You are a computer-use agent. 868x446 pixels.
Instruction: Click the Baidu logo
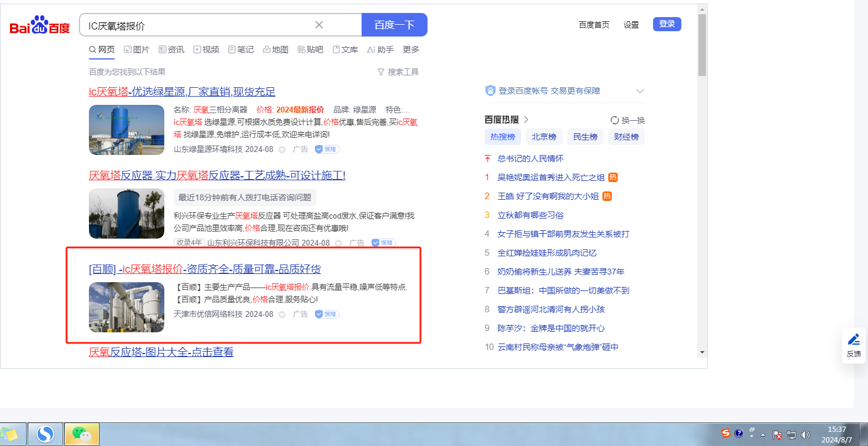point(39,25)
